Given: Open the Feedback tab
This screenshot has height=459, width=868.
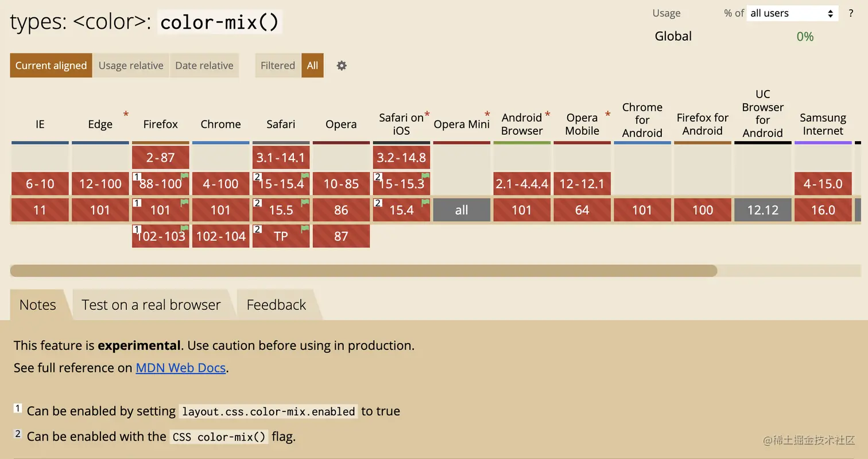Looking at the screenshot, I should (276, 305).
